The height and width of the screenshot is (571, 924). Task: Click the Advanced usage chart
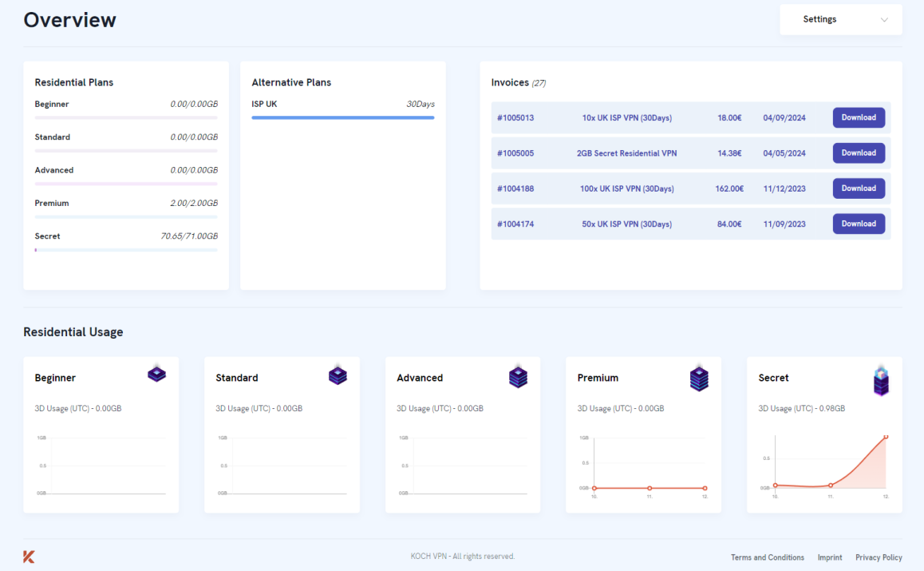coord(463,466)
